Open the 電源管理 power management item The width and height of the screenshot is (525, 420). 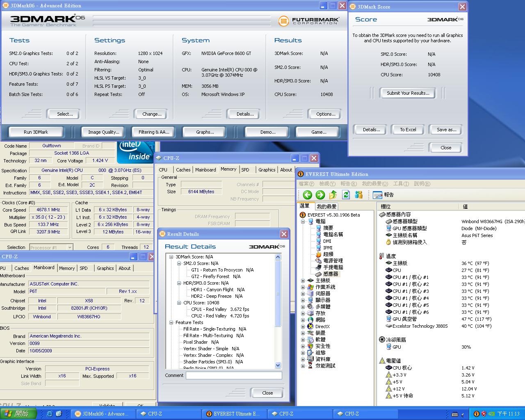[333, 261]
